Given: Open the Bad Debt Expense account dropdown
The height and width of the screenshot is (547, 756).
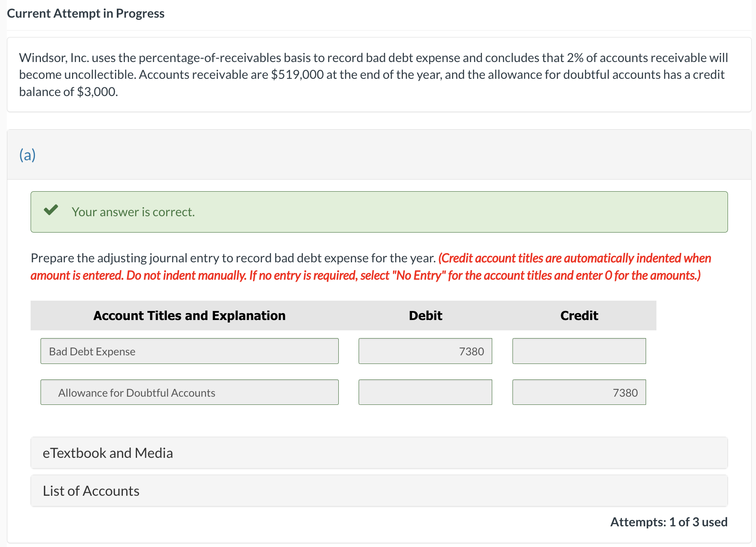Looking at the screenshot, I should (x=189, y=351).
